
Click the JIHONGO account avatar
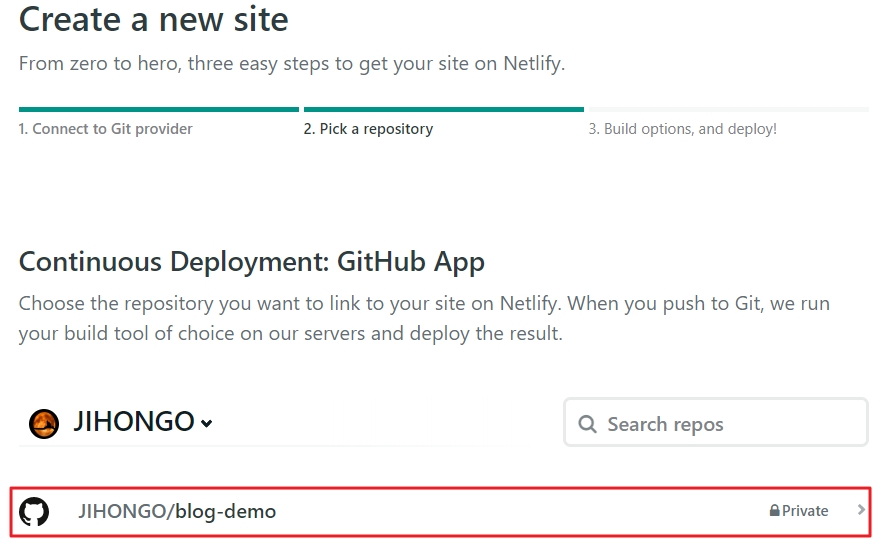click(x=44, y=424)
